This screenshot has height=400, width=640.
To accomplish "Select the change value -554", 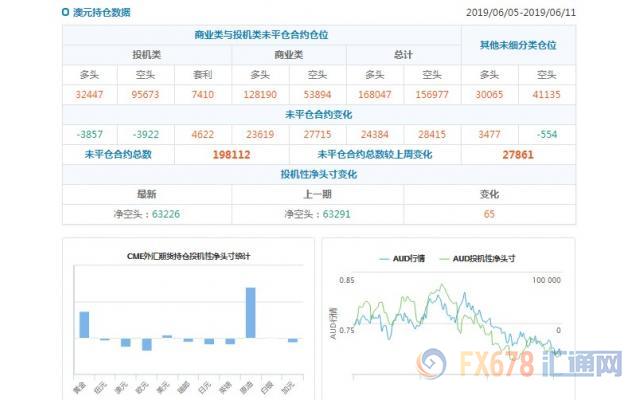I will click(x=547, y=134).
